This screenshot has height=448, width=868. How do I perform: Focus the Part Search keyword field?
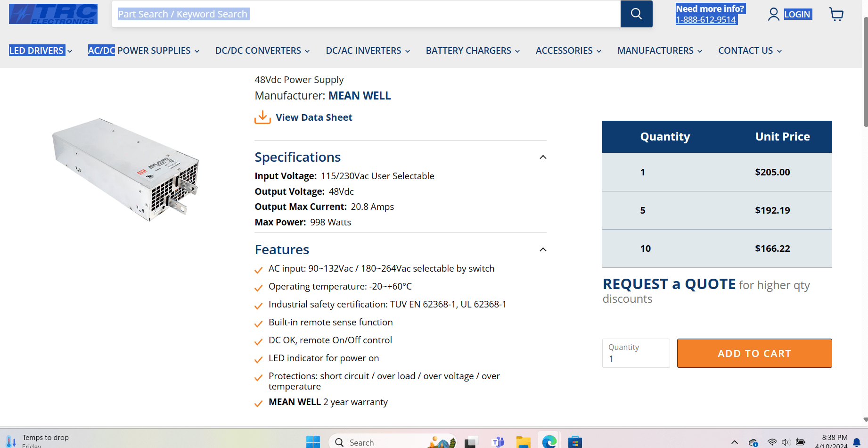[x=366, y=14]
